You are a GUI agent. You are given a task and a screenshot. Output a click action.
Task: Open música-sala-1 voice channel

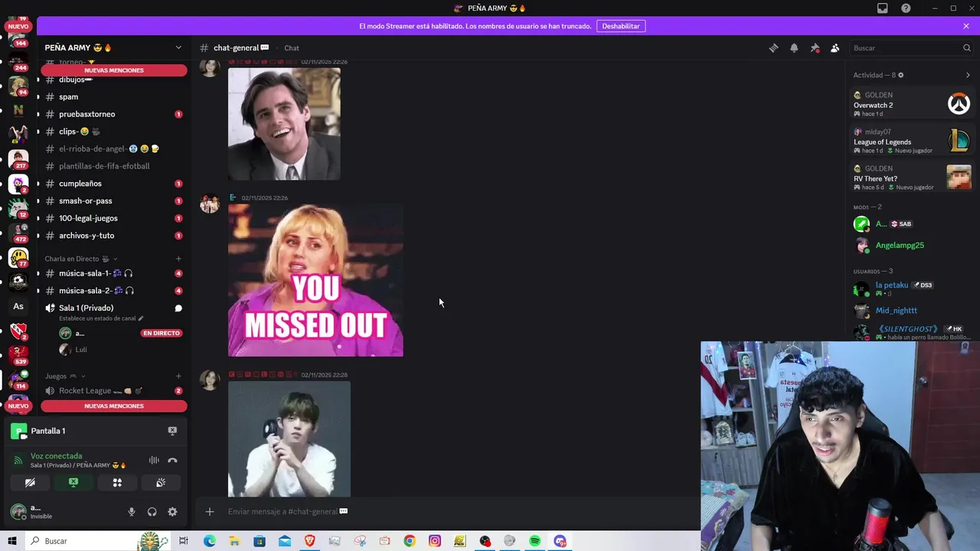tap(113, 273)
